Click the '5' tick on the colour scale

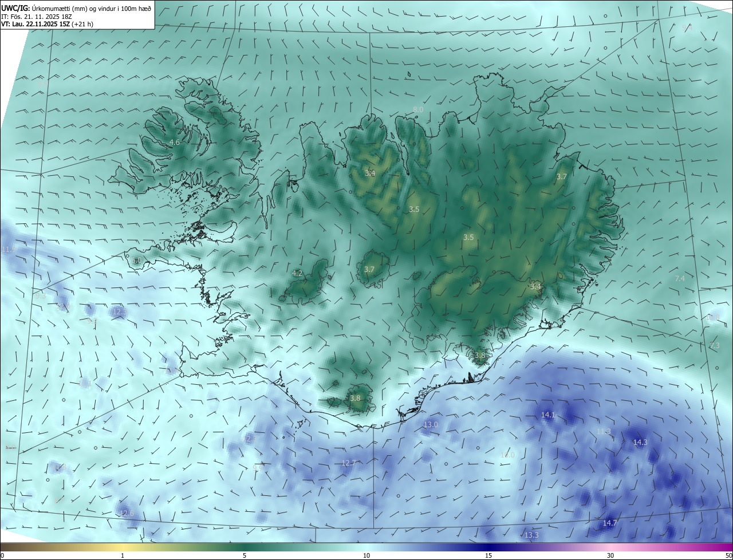245,555
